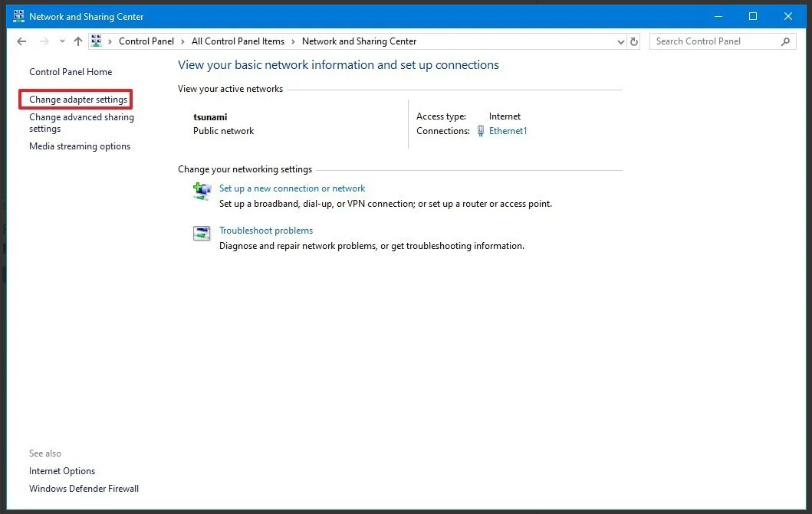Open Media streaming options
812x514 pixels.
coord(80,146)
